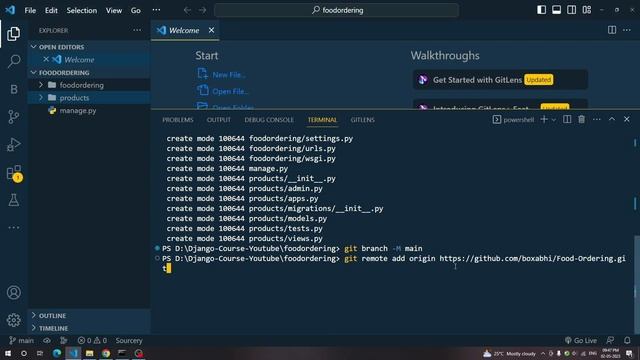Split the editor right
Viewport: 640px width, 360px height.
(x=612, y=30)
